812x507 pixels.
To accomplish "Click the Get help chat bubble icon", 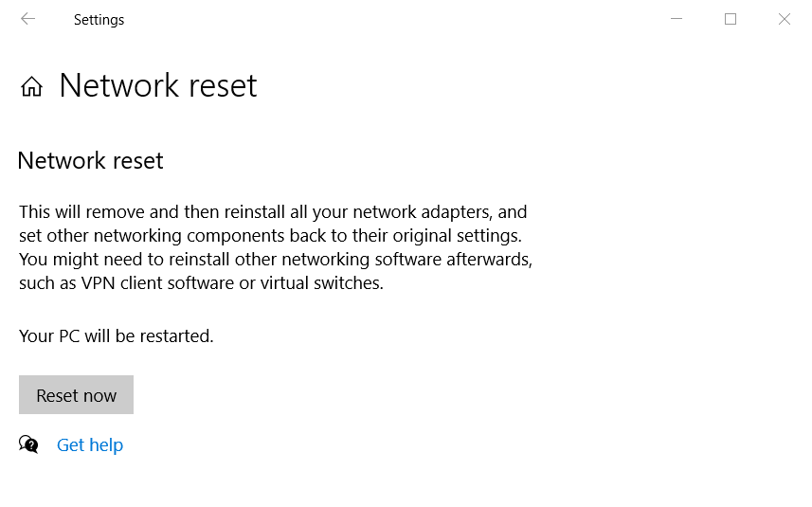I will (29, 444).
